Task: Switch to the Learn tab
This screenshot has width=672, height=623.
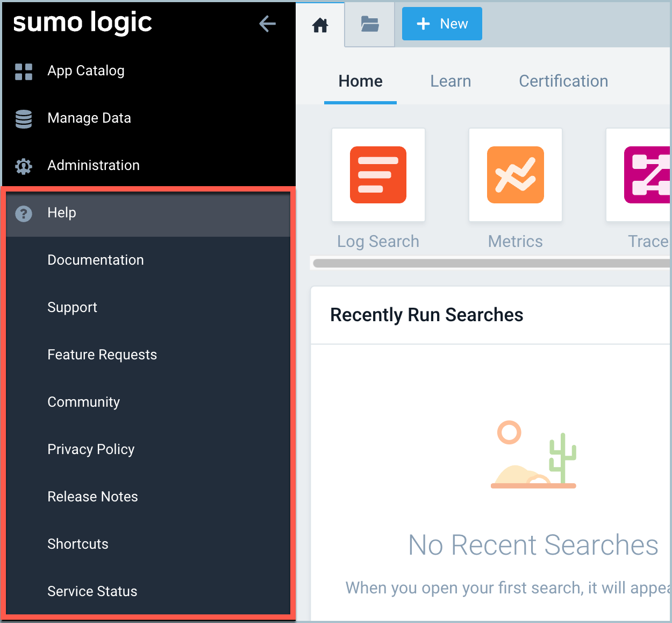Action: tap(451, 81)
